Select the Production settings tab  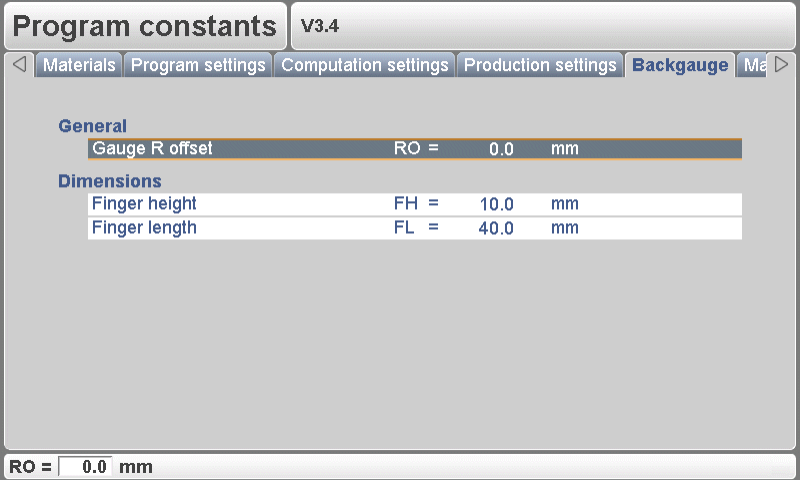[540, 66]
